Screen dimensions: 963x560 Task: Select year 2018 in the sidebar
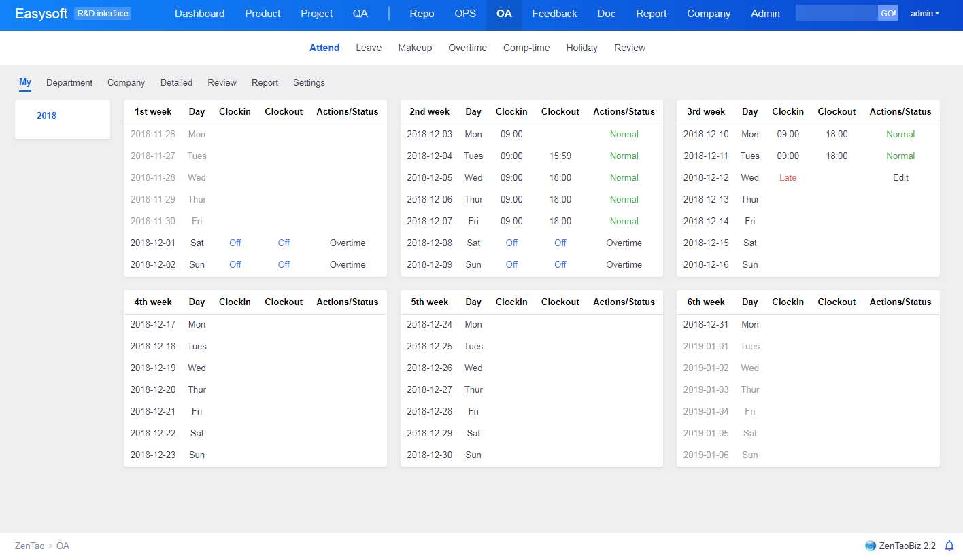46,116
